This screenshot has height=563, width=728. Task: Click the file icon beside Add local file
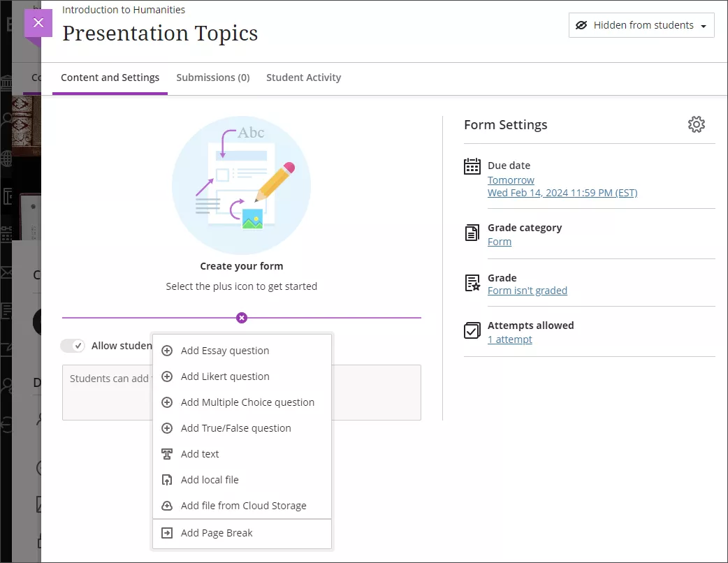[x=167, y=479]
